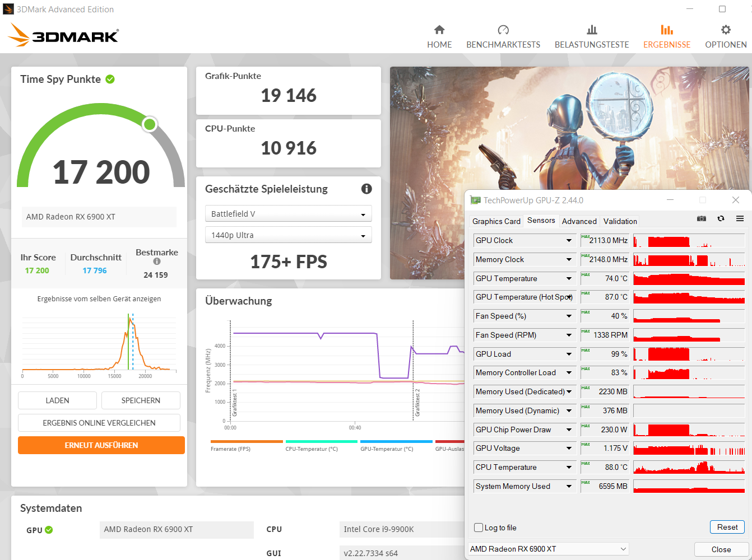
Task: Take a screenshot with GPU-Z camera icon
Action: point(702,218)
